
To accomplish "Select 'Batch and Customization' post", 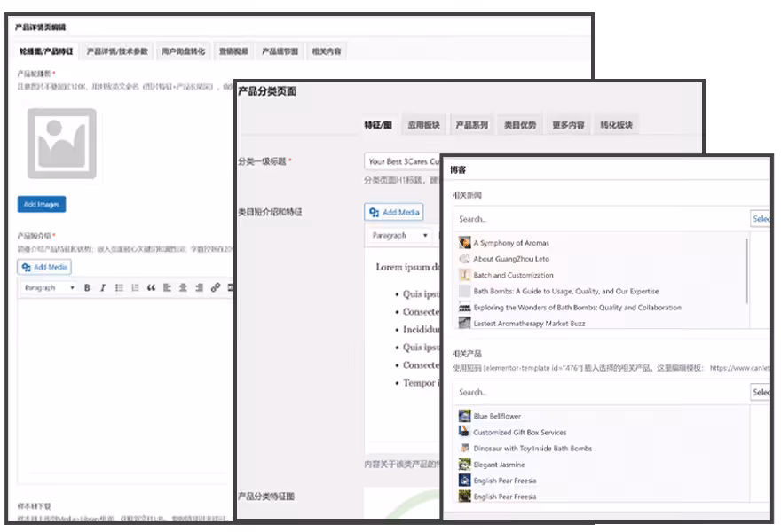I will [x=513, y=275].
